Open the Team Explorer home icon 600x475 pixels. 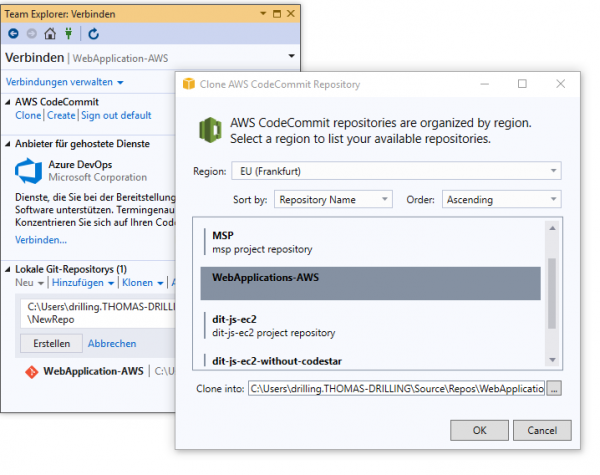[x=50, y=34]
